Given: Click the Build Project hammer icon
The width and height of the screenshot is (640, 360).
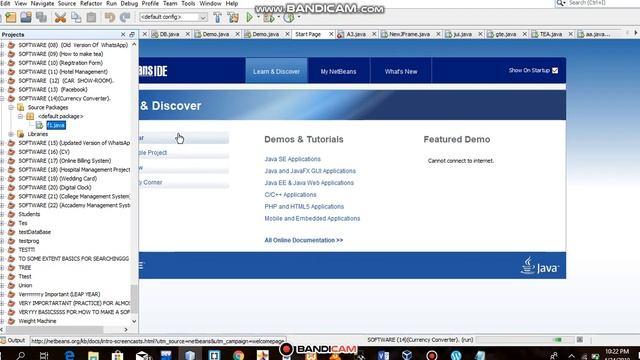Looking at the screenshot, I should click(x=218, y=18).
